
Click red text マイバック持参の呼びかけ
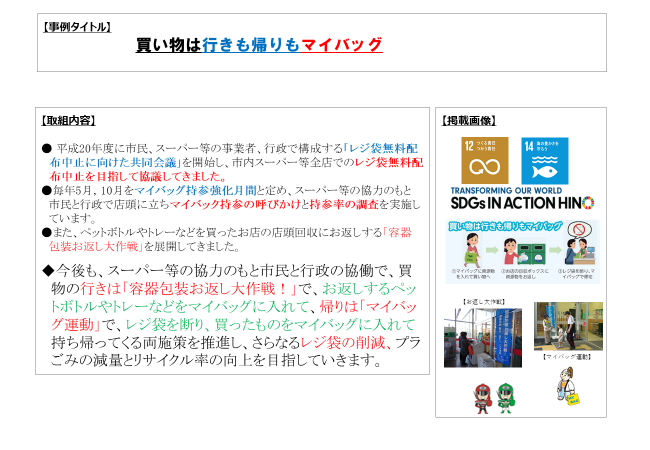[235, 204]
